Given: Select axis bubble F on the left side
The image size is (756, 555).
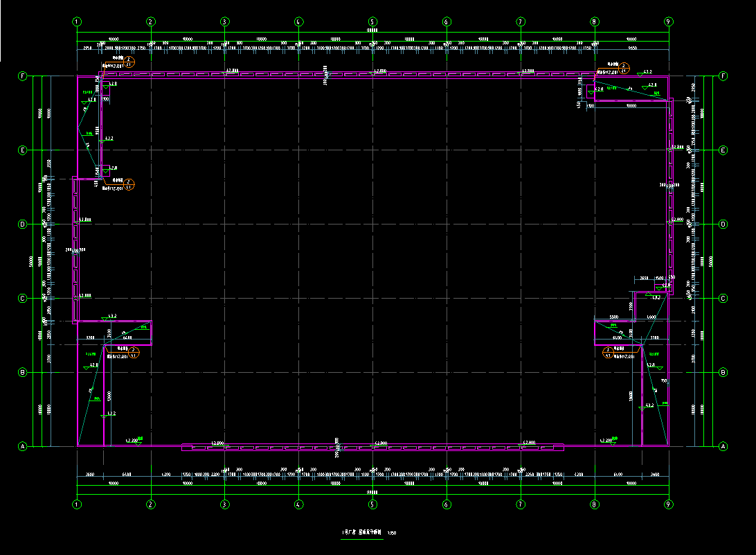Looking at the screenshot, I should click(22, 76).
